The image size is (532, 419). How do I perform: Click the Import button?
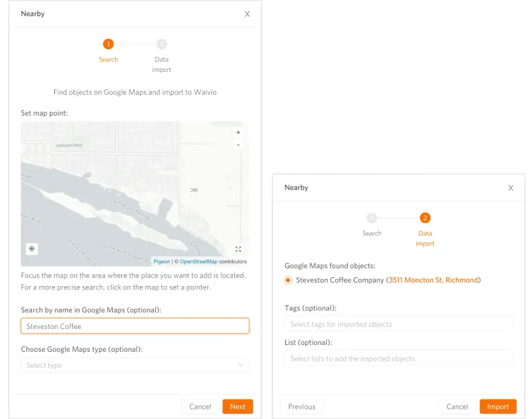[x=497, y=407]
